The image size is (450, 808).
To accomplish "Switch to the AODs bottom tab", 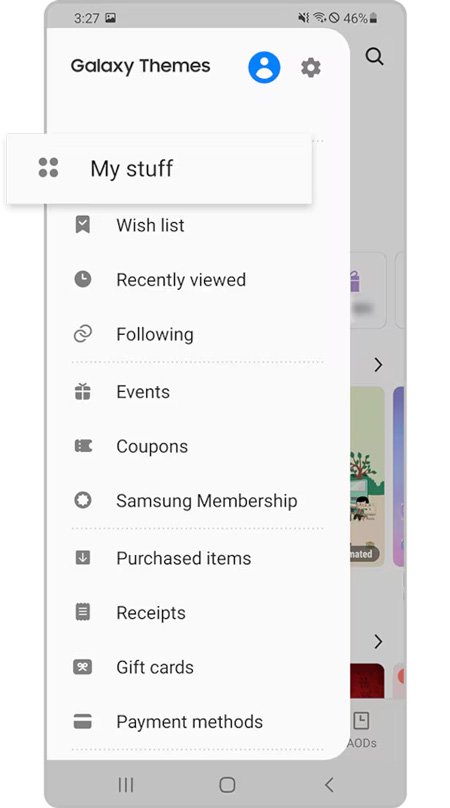I will (x=361, y=730).
